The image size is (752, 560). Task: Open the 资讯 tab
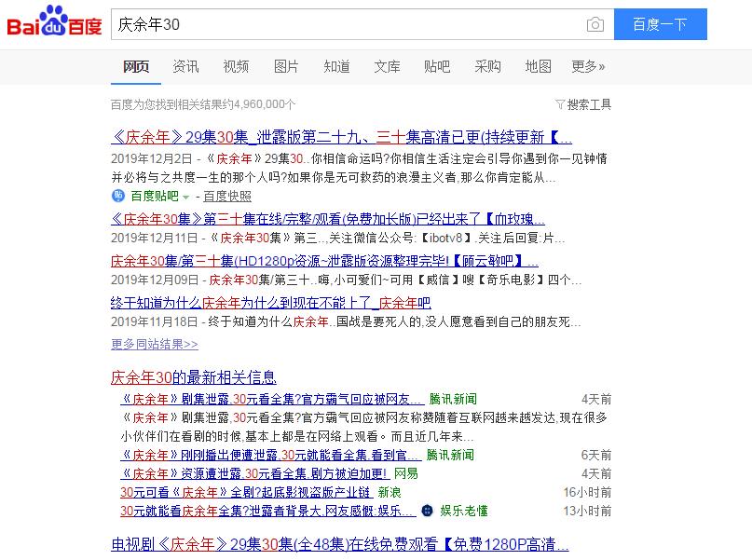pyautogui.click(x=185, y=67)
